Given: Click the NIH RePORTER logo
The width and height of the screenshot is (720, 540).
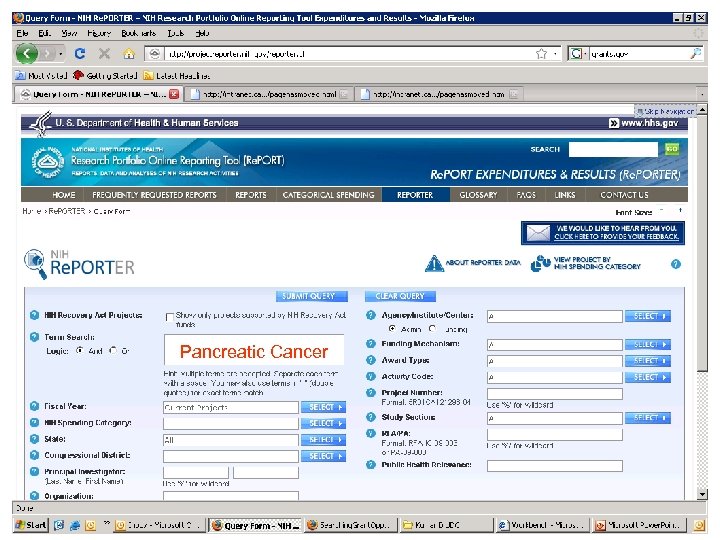Looking at the screenshot, I should coord(79,264).
